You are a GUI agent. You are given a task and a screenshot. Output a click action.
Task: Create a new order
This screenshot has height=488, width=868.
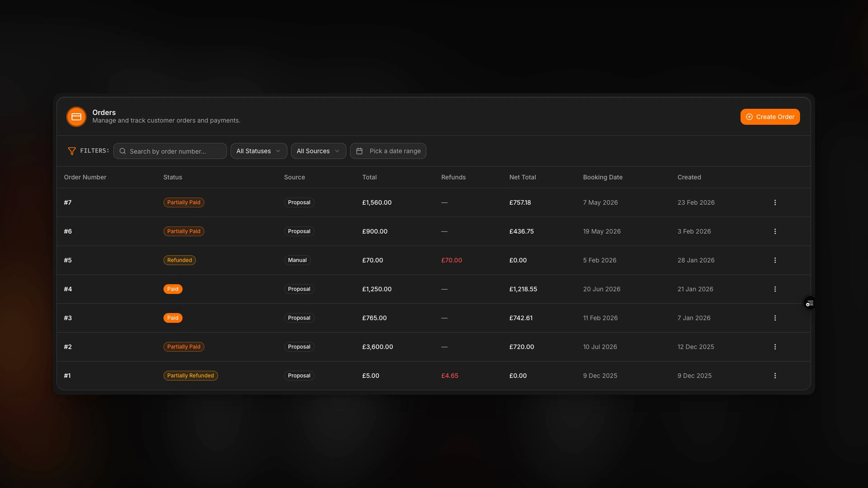(x=770, y=117)
